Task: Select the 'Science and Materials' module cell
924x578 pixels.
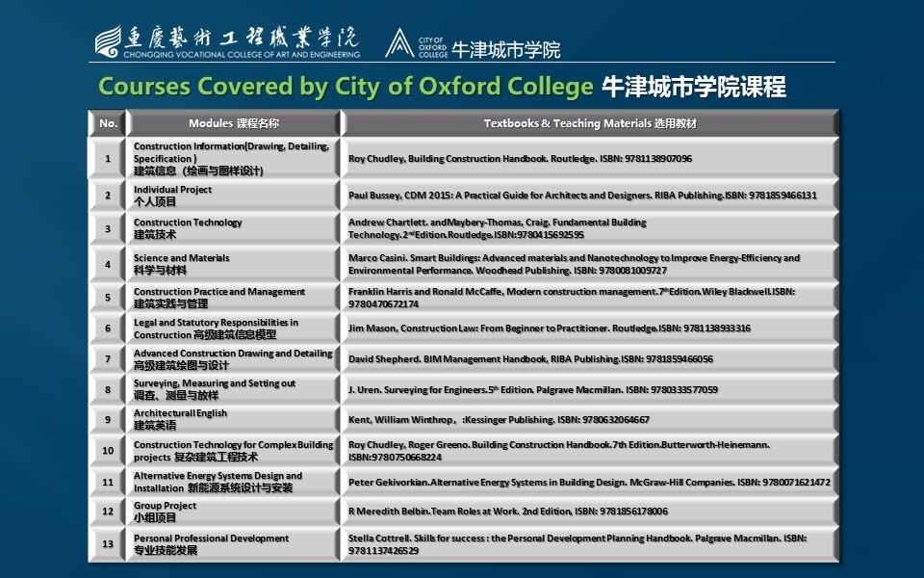Action: (x=234, y=264)
